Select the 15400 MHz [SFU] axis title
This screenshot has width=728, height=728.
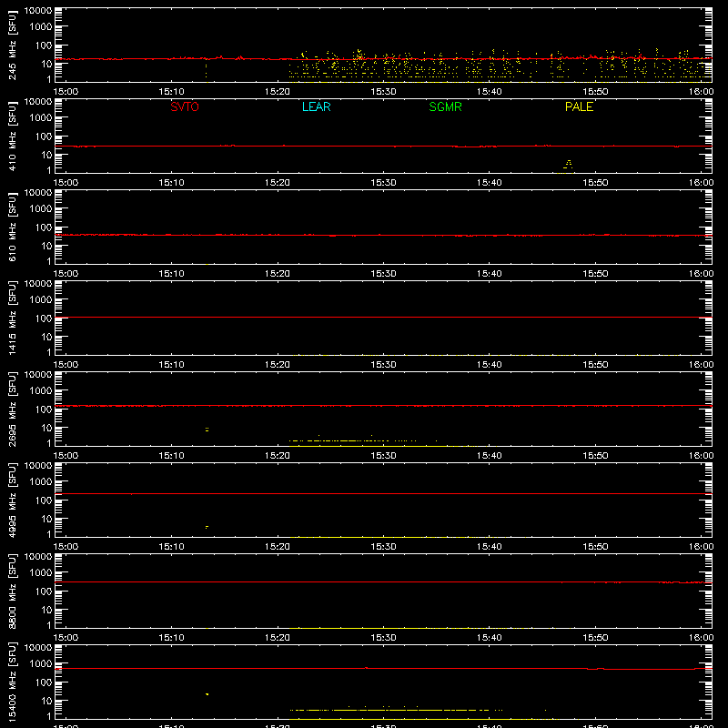[x=12, y=682]
